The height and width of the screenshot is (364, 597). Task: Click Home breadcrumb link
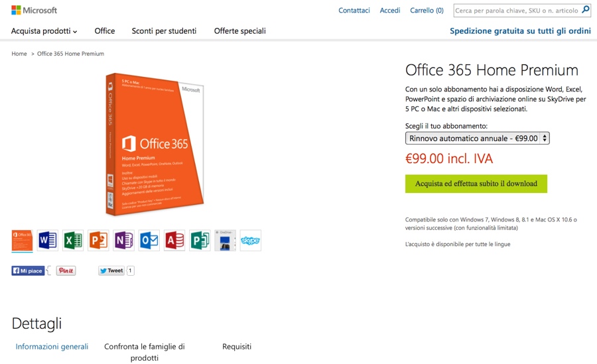point(19,54)
